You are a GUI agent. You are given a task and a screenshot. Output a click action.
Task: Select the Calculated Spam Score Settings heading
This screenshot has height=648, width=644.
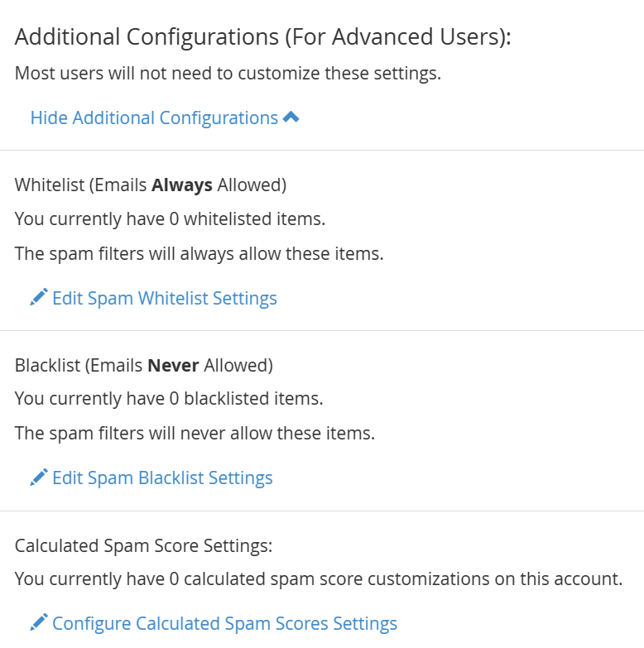(144, 545)
